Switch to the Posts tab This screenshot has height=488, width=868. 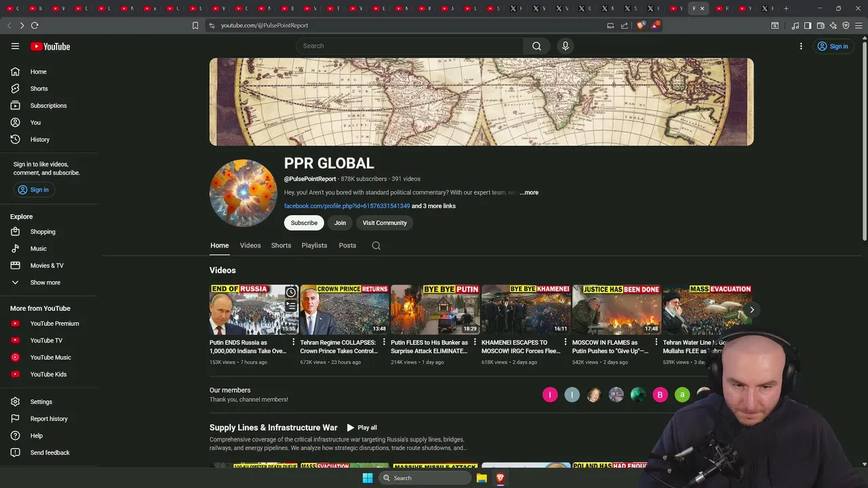(347, 245)
